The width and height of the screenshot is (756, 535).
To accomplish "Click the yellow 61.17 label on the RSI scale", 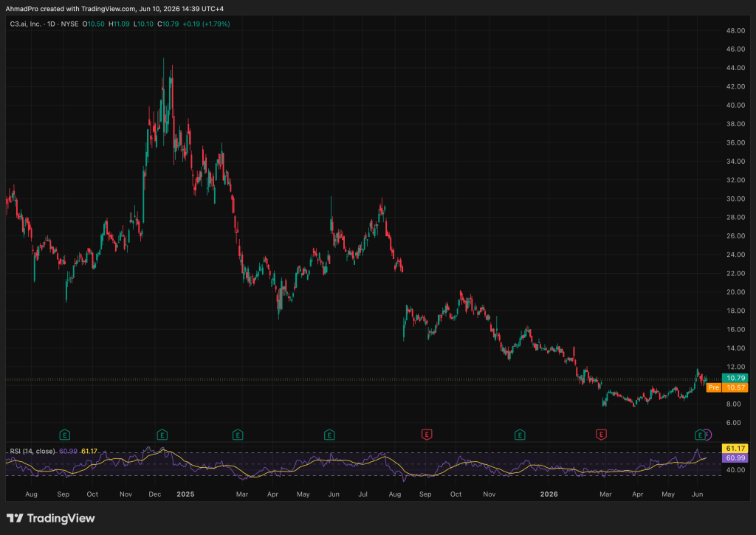I will point(735,449).
